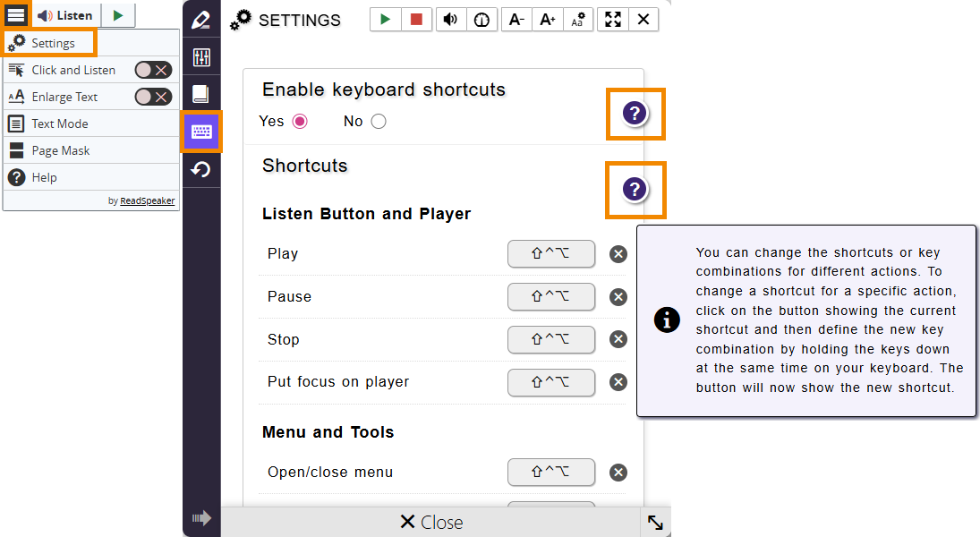Select Yes for keyboard shortcuts
Image resolution: width=980 pixels, height=537 pixels.
300,122
